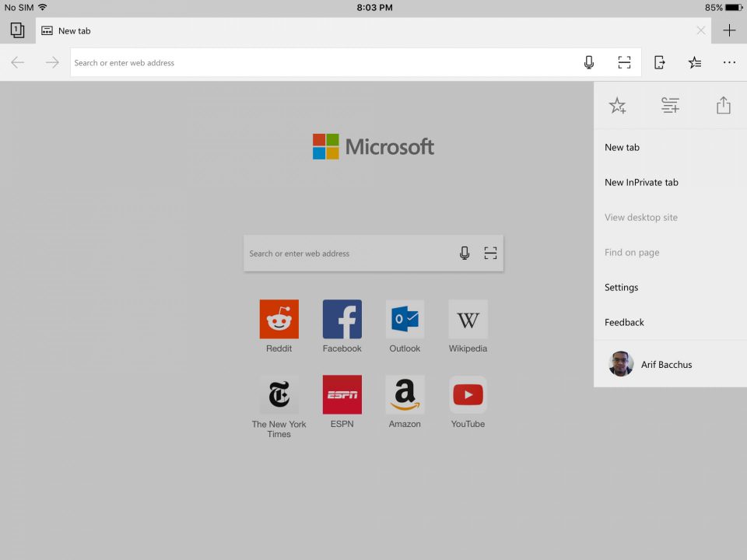Send Feedback from the menu
The image size is (747, 560).
point(624,322)
